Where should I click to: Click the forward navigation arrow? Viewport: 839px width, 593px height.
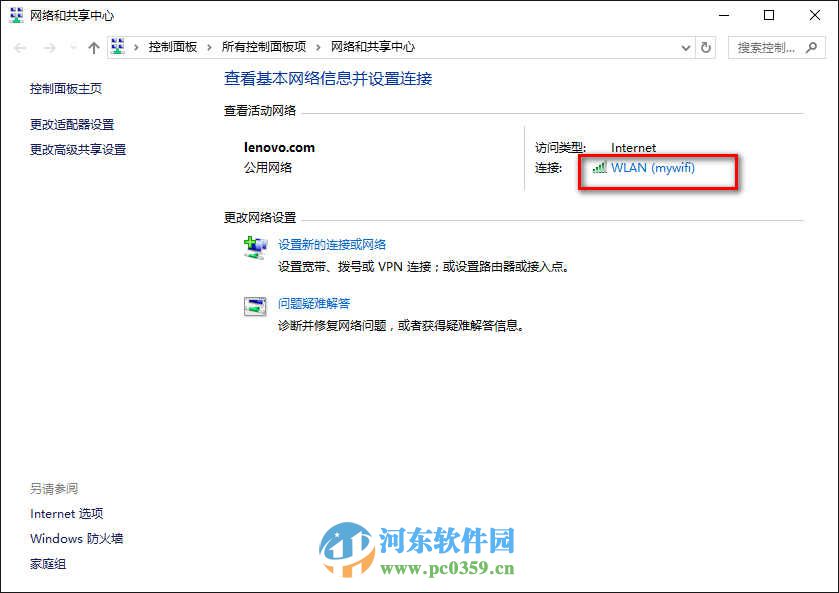pos(48,46)
